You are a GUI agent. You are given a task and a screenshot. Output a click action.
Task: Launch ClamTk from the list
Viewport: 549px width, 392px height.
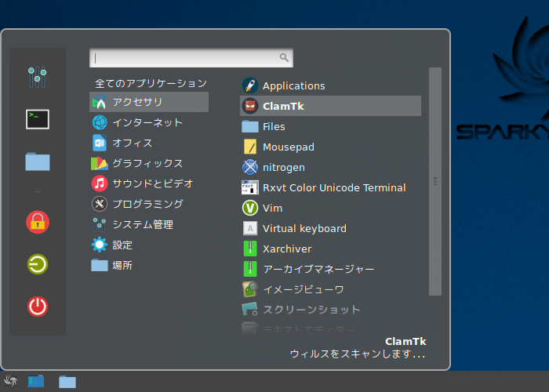point(330,106)
